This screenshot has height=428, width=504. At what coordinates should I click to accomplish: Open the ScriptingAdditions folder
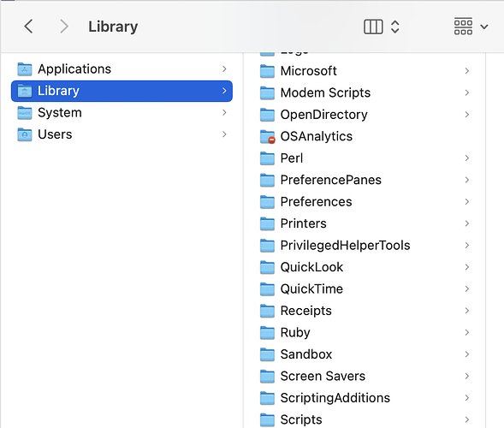[365, 398]
